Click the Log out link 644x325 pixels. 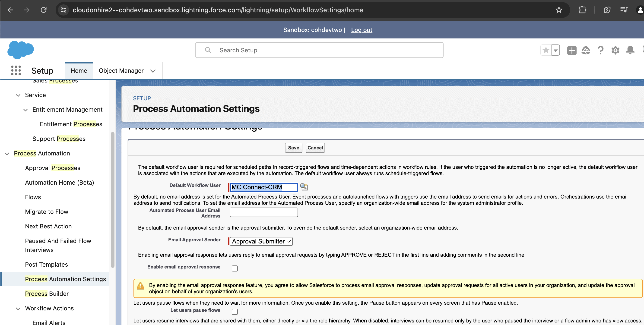coord(362,30)
